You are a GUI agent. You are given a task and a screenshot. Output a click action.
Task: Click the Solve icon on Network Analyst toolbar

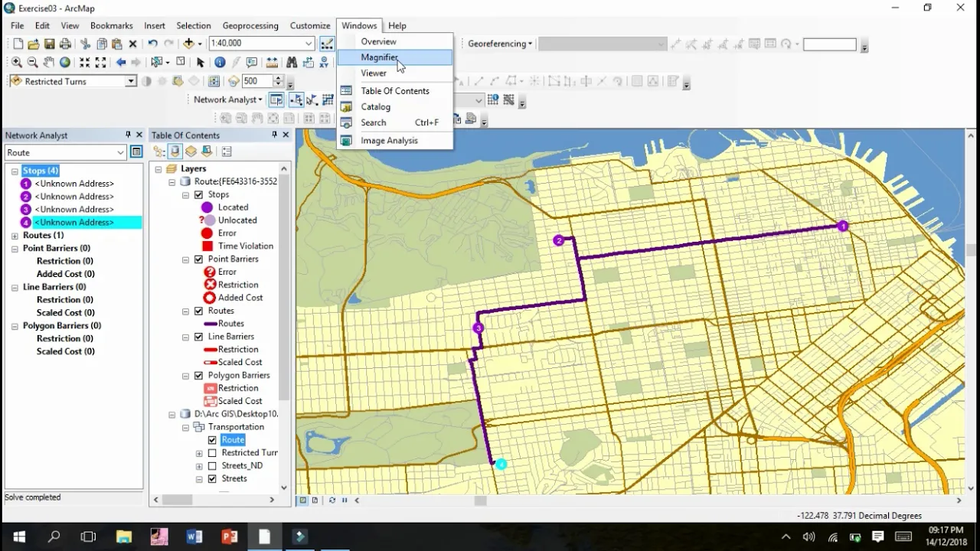(x=327, y=99)
